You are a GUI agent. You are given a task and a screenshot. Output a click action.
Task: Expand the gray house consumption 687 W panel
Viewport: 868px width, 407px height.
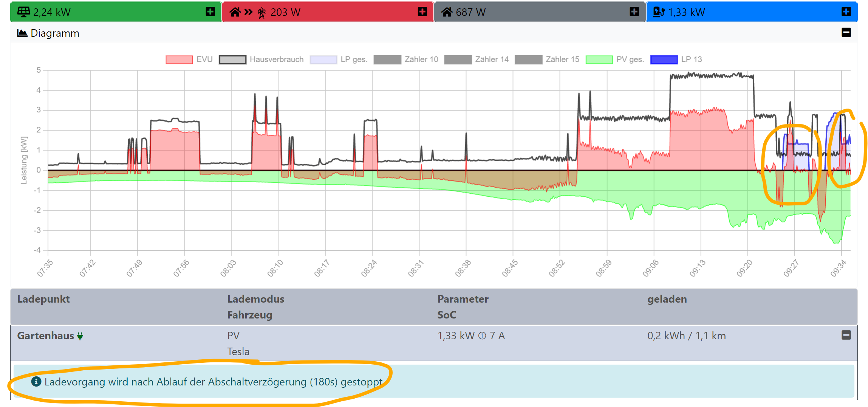tap(634, 12)
